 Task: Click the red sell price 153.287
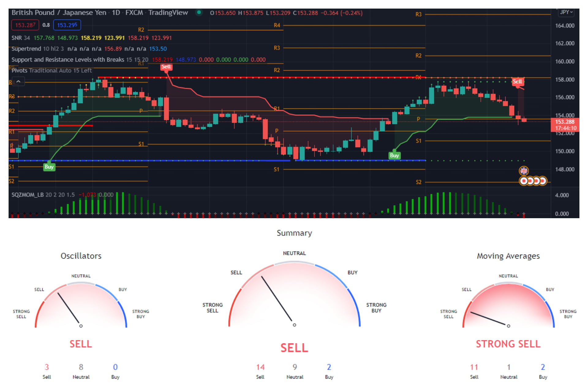(25, 25)
